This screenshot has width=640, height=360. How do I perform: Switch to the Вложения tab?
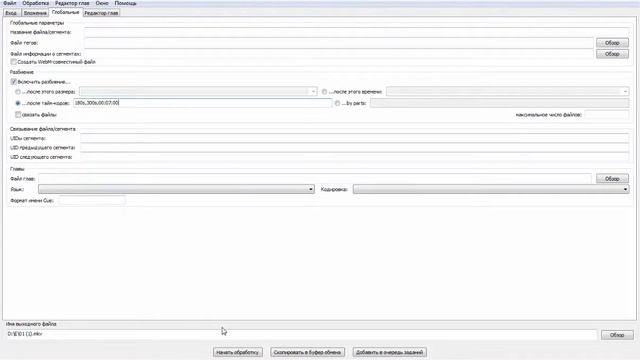pyautogui.click(x=35, y=13)
